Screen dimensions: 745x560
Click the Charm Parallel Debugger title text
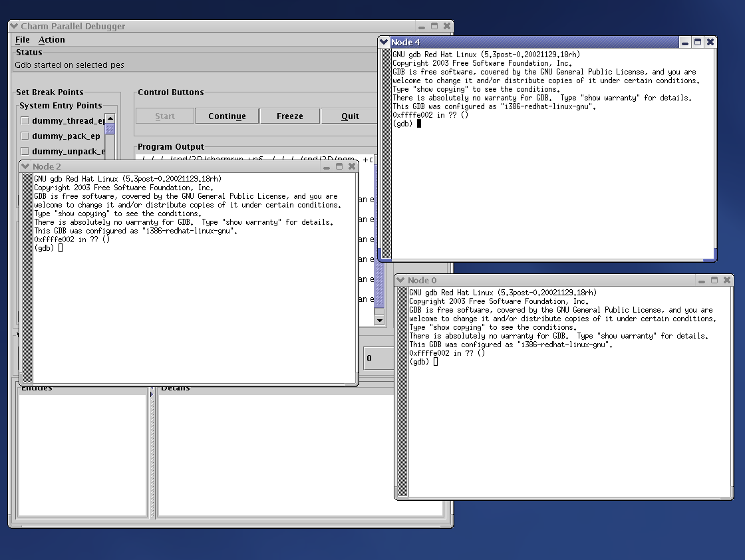73,26
